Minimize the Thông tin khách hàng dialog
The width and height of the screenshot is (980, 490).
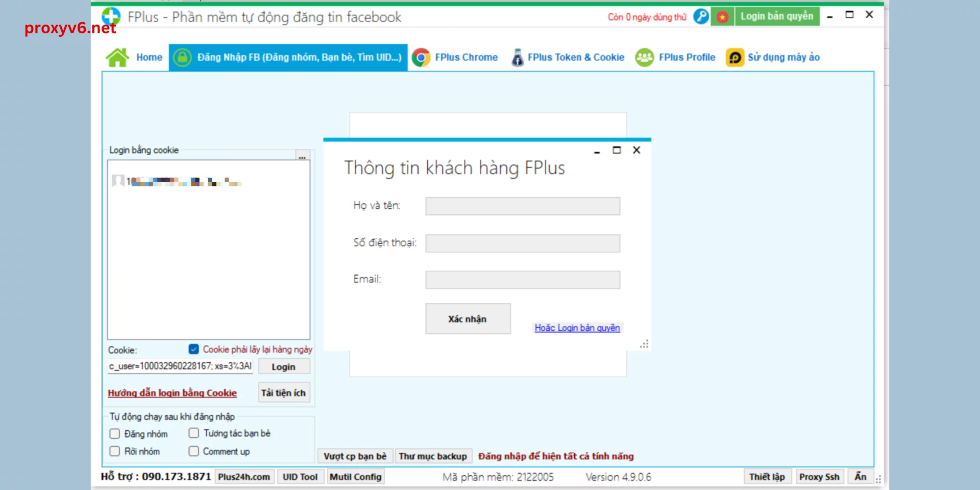click(x=597, y=151)
